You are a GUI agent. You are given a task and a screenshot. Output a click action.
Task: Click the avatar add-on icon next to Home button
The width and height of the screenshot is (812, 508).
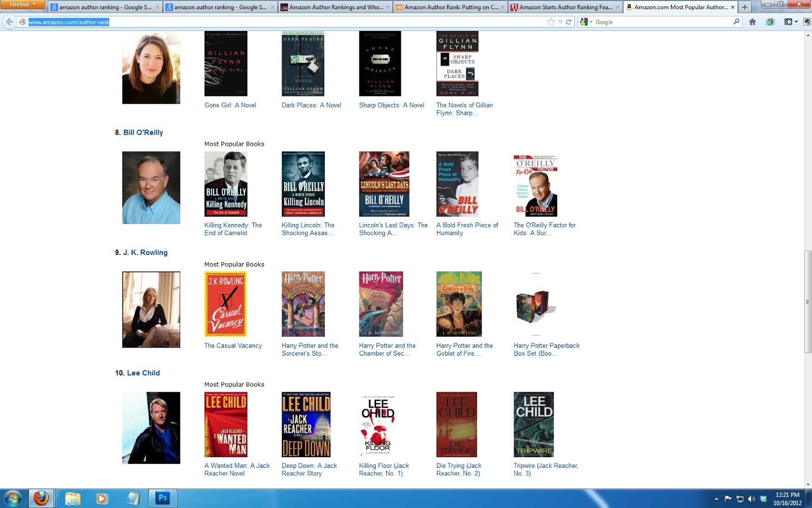770,22
